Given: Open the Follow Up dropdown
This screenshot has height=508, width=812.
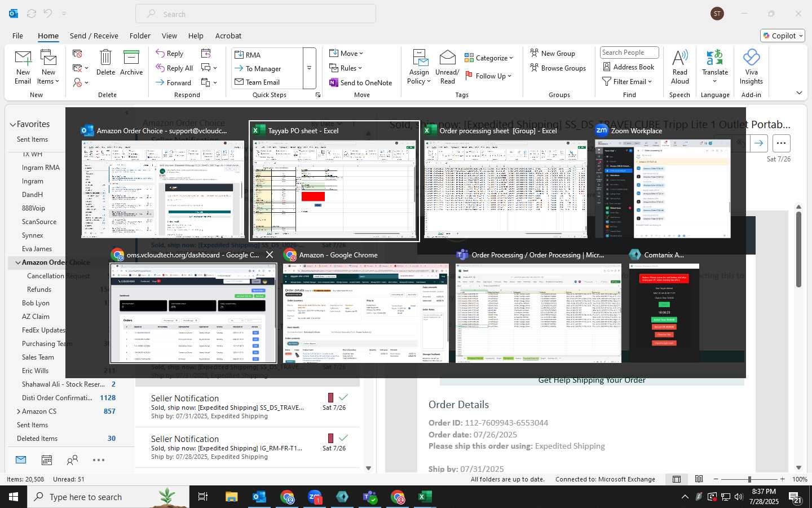Looking at the screenshot, I should coord(488,76).
